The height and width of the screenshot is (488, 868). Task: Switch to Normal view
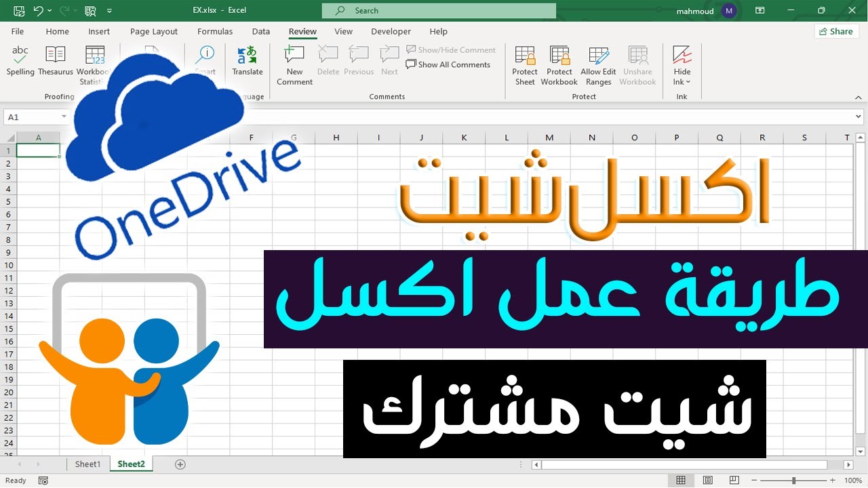pyautogui.click(x=681, y=481)
